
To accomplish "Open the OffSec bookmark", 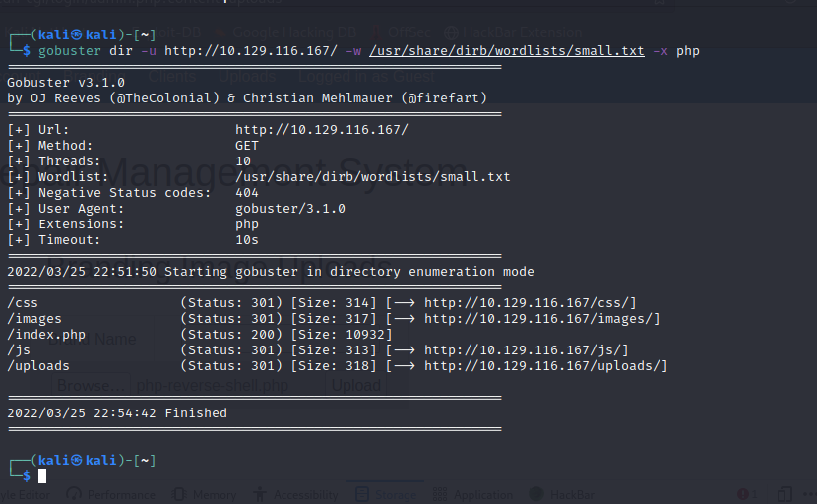I will 407,31.
